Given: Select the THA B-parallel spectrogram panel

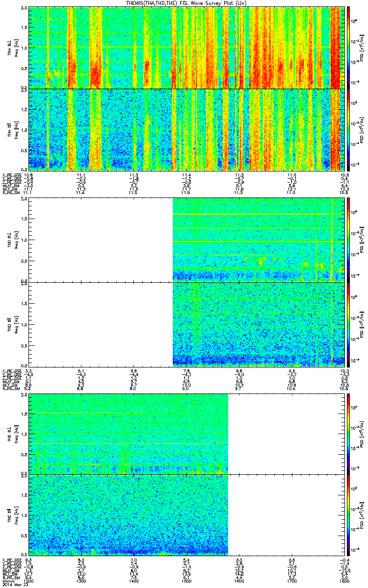Looking at the screenshot, I should click(187, 129).
